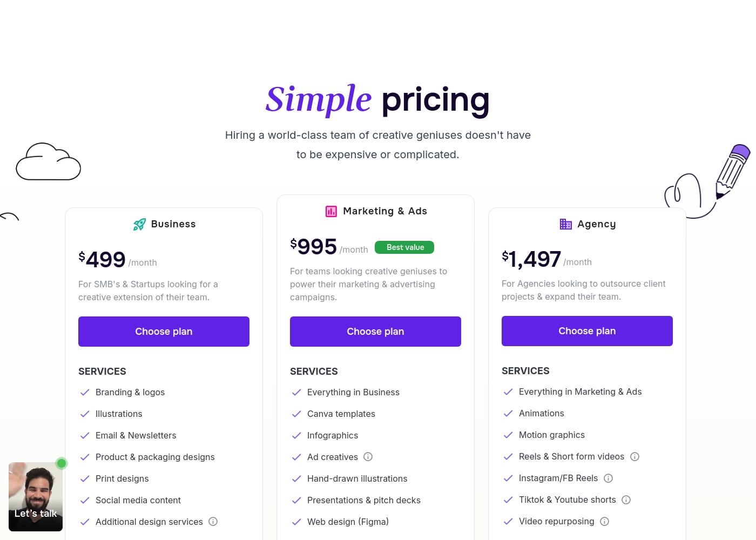Click the pencil illustration graphic
The image size is (756, 540).
732,171
